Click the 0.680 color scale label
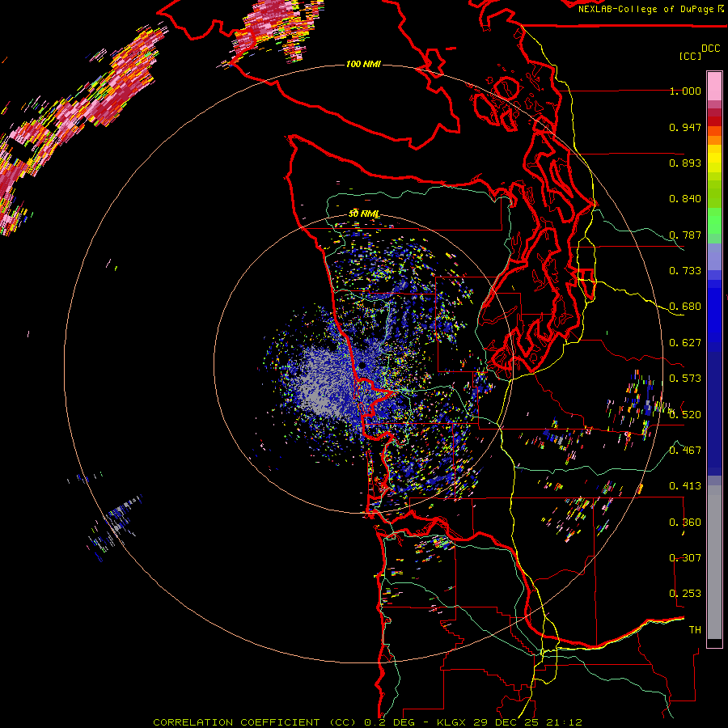Screen dimensions: 728x728 click(x=685, y=307)
